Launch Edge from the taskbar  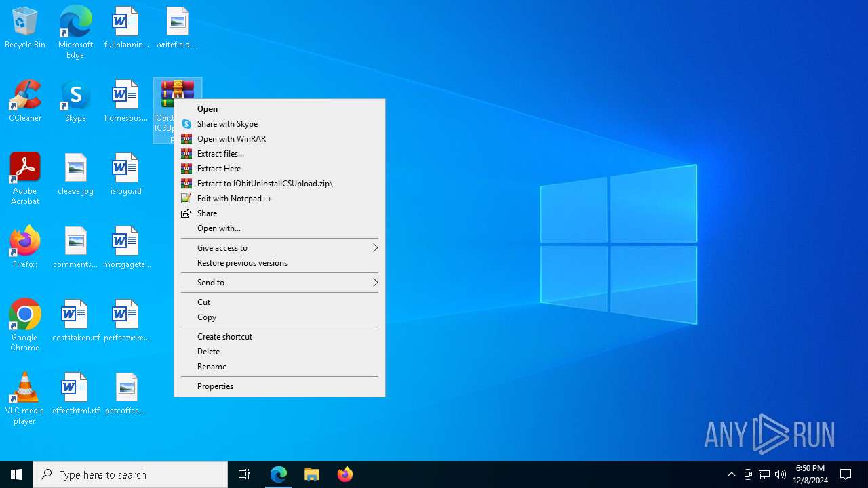coord(279,474)
